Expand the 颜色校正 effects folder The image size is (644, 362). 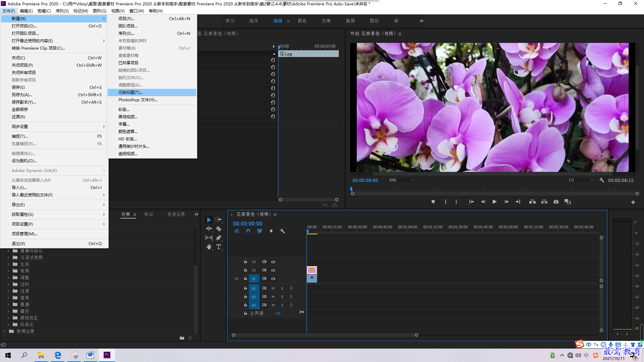click(8, 318)
